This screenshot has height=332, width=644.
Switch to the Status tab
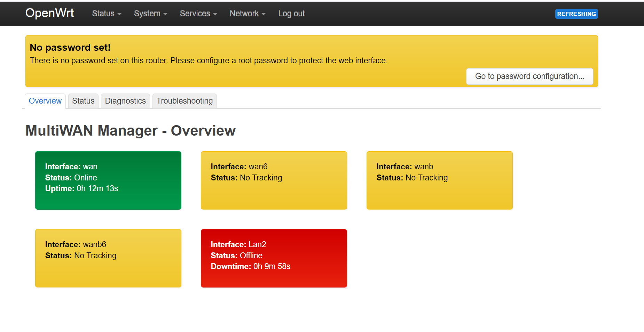click(x=83, y=101)
